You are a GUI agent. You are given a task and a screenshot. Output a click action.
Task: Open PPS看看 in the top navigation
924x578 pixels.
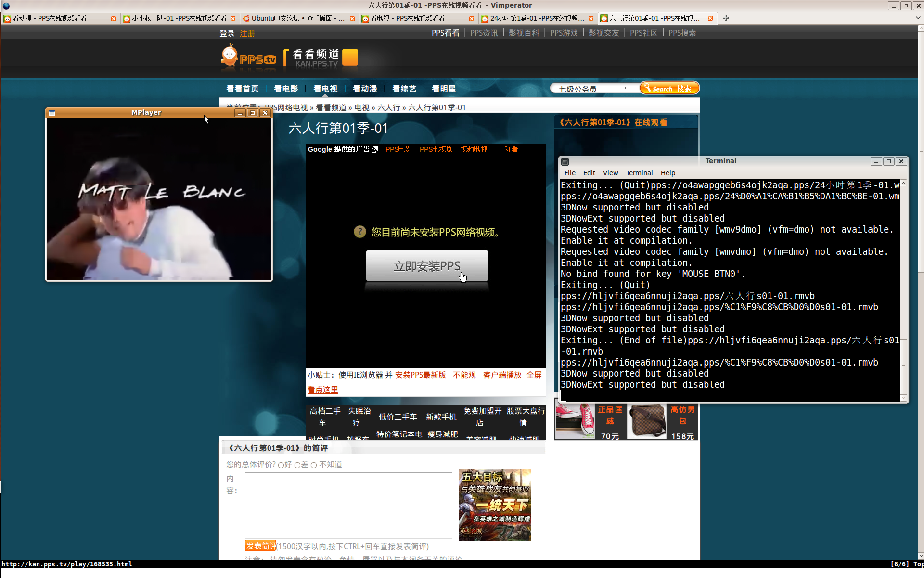(445, 33)
